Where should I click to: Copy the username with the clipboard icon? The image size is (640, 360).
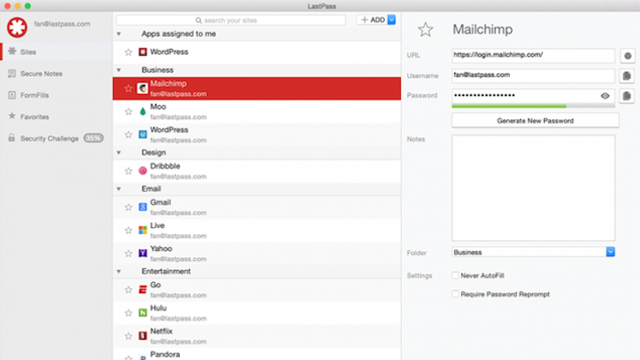627,76
